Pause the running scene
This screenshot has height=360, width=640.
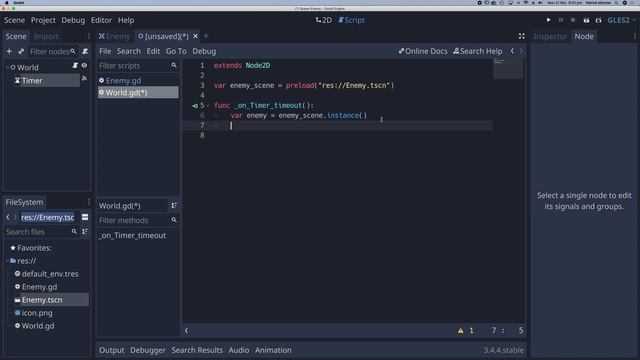coord(561,20)
